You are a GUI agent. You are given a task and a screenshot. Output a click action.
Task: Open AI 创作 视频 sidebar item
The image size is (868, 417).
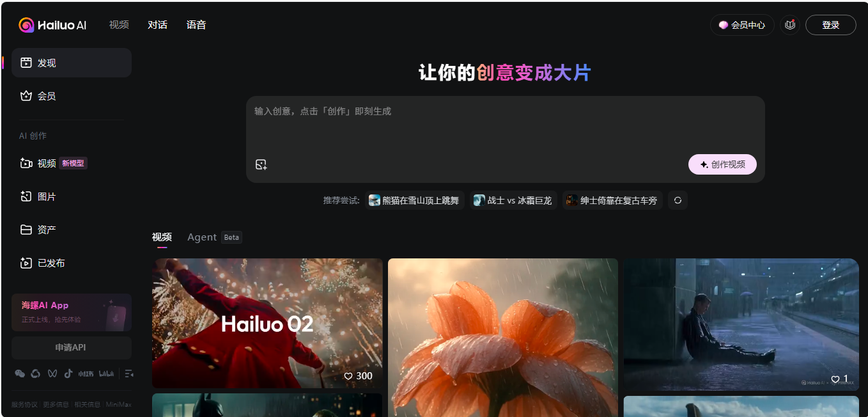pos(72,163)
